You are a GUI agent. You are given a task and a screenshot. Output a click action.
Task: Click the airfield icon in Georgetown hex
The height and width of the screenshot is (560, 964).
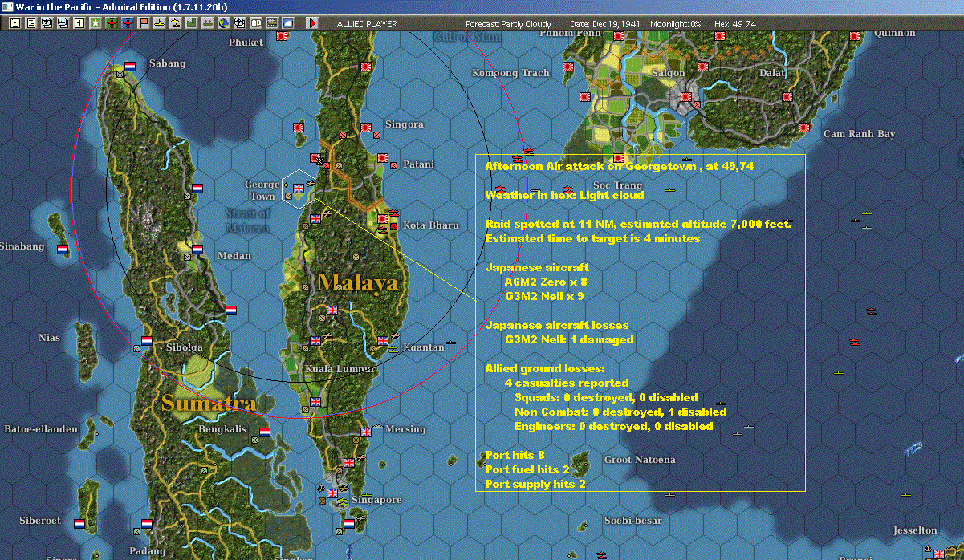(310, 185)
